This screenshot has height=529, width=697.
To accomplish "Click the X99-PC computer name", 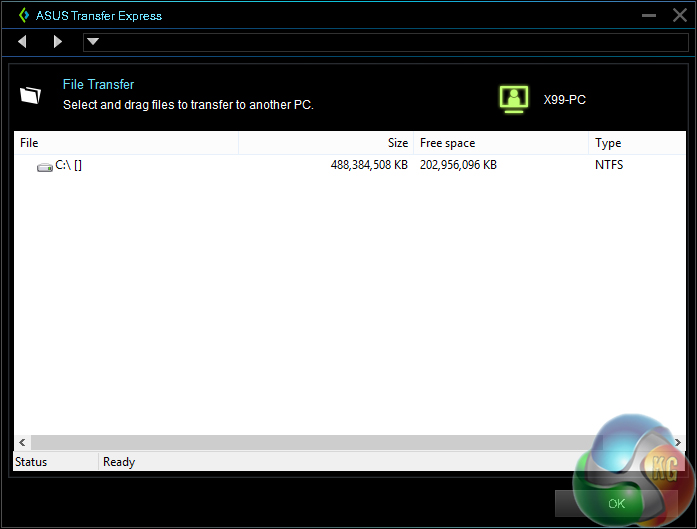I will click(x=565, y=100).
